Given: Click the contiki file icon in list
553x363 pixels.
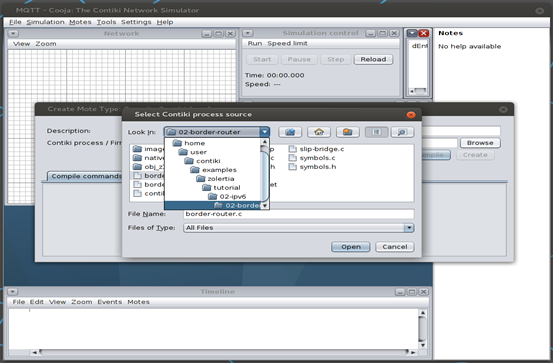Looking at the screenshot, I should point(138,193).
